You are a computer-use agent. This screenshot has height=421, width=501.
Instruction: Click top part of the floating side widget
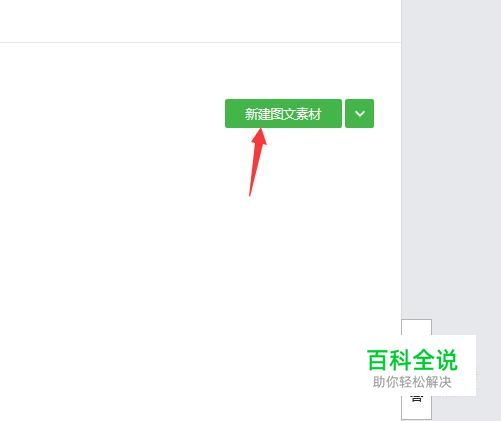pos(416,327)
